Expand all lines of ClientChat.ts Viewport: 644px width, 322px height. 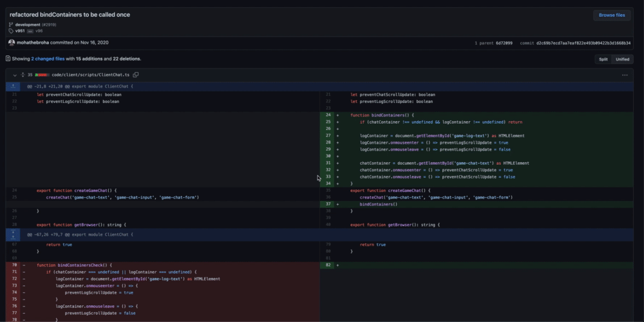pos(23,75)
